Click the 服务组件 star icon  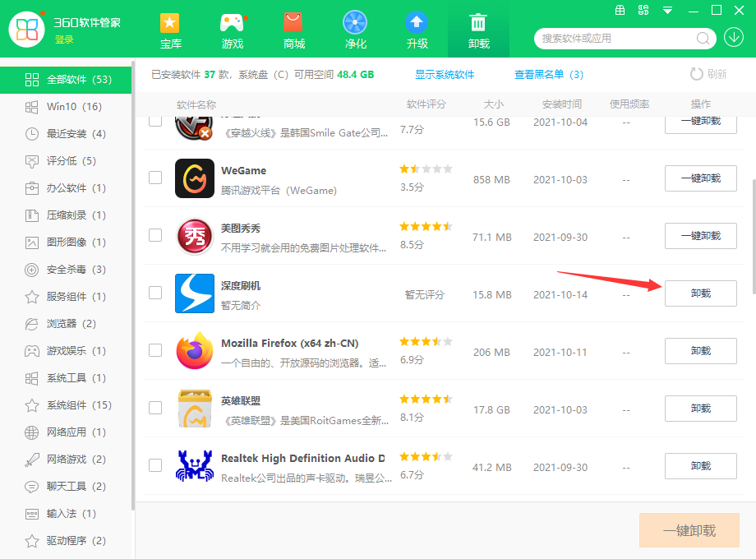32,297
